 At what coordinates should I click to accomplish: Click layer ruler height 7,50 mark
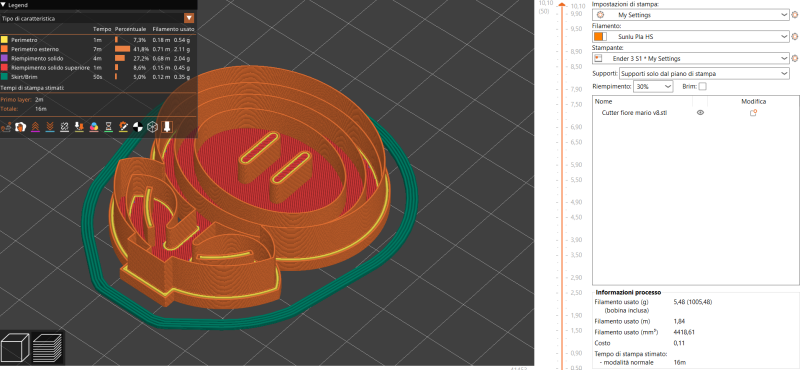point(576,104)
